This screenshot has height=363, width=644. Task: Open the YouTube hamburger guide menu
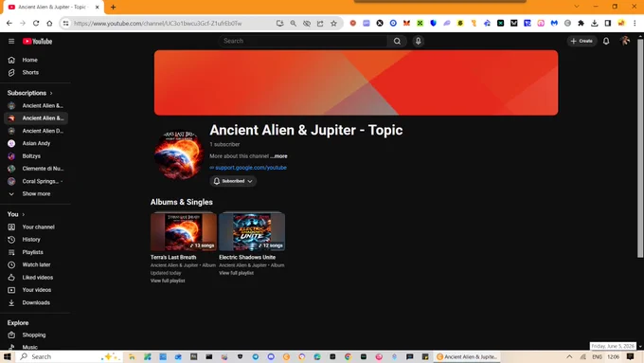pyautogui.click(x=11, y=41)
